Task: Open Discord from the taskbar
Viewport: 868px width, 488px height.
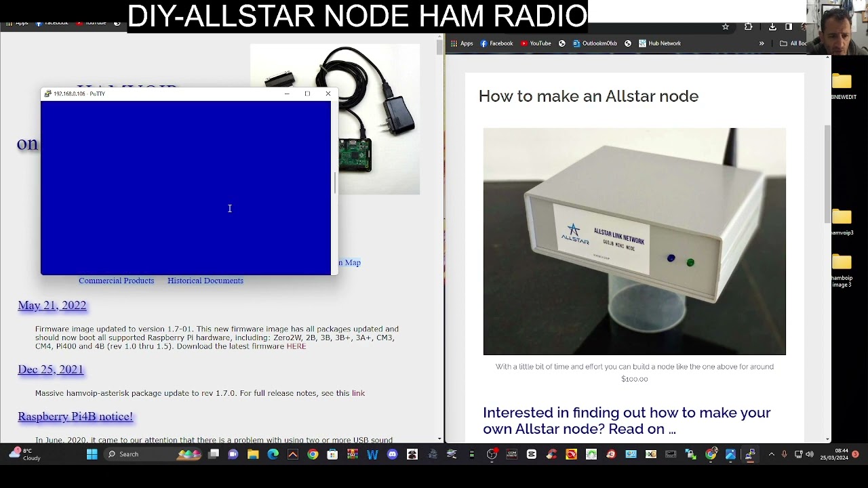Action: [392, 454]
